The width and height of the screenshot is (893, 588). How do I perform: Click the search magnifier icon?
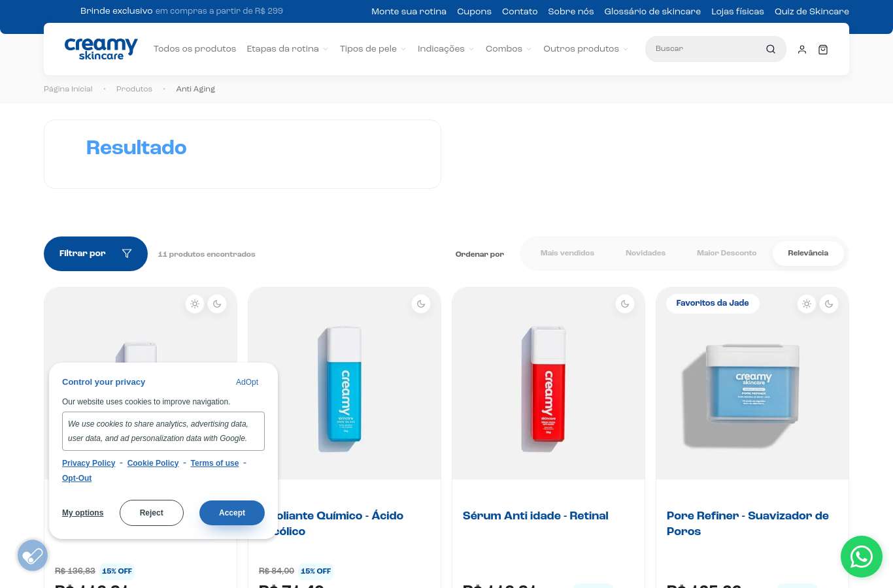pos(771,49)
